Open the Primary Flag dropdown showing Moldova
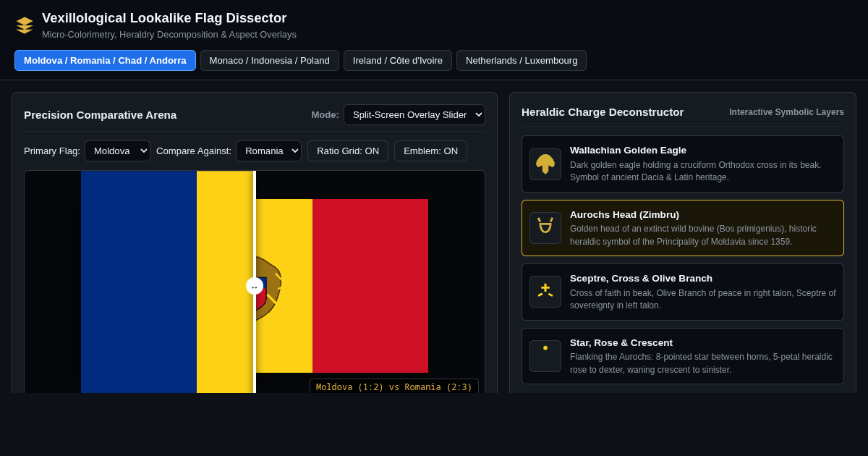This screenshot has height=456, width=868. pos(117,151)
